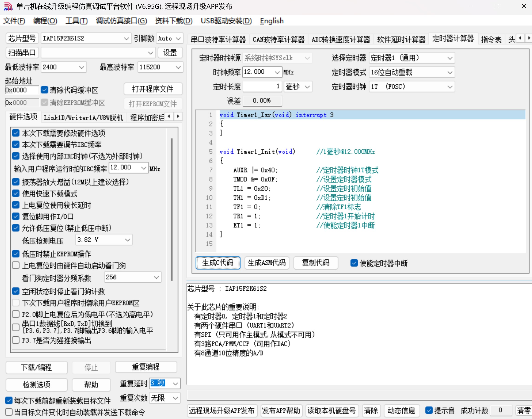Open 低压检测电压 3.82 V dropdown
The width and height of the screenshot is (532, 419).
(104, 240)
